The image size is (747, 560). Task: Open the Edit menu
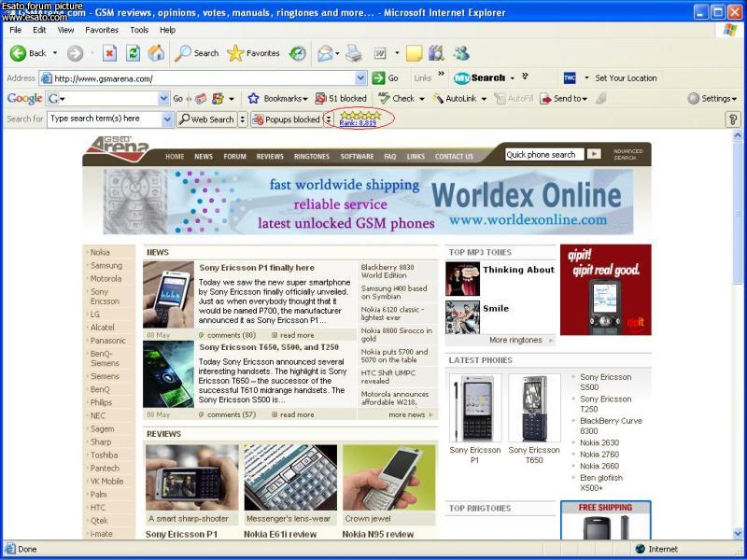39,30
